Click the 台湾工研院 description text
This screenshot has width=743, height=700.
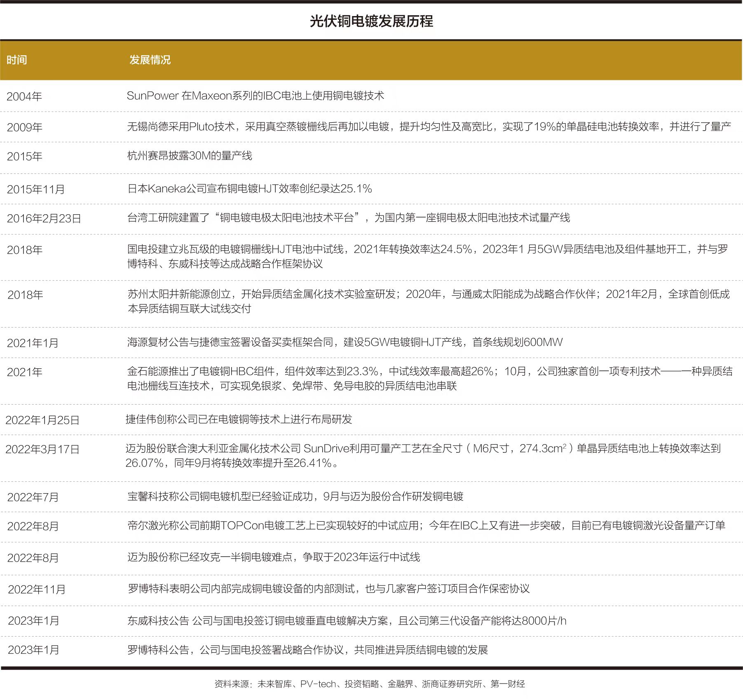pyautogui.click(x=349, y=218)
